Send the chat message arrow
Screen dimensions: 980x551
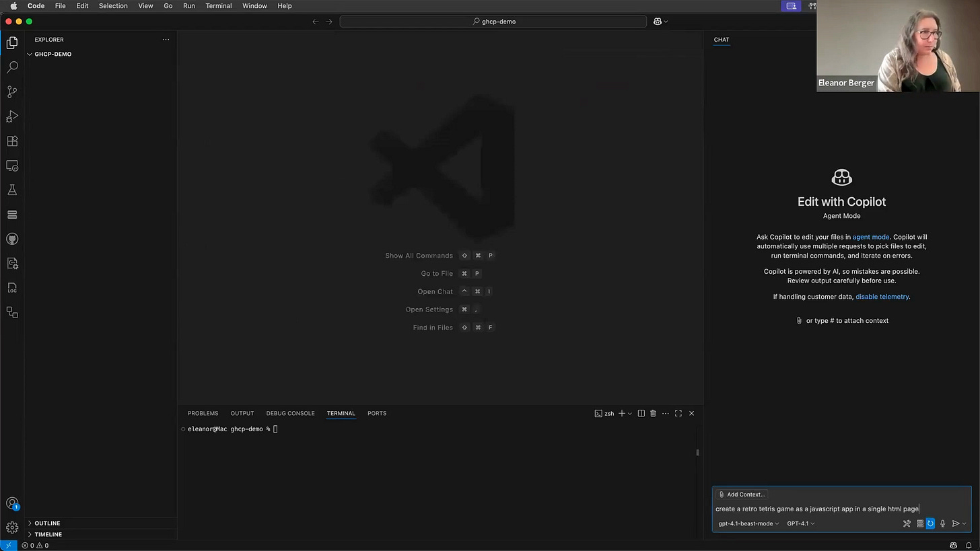coord(955,523)
